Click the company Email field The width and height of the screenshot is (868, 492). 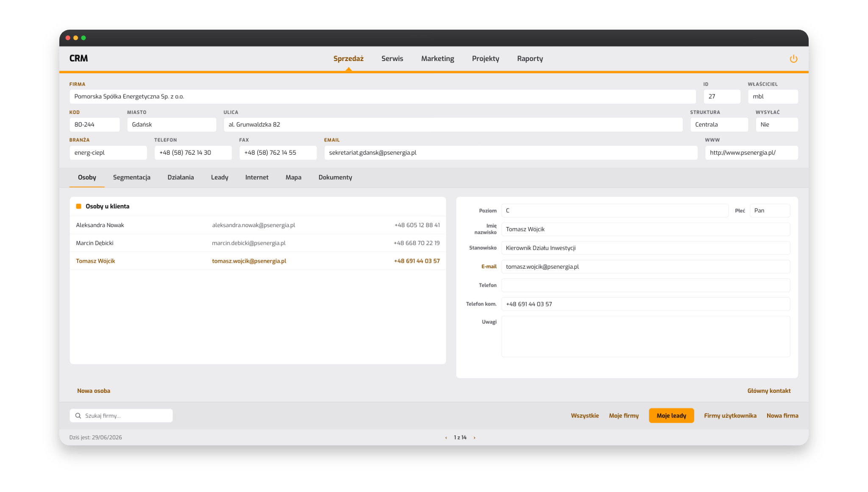(511, 153)
